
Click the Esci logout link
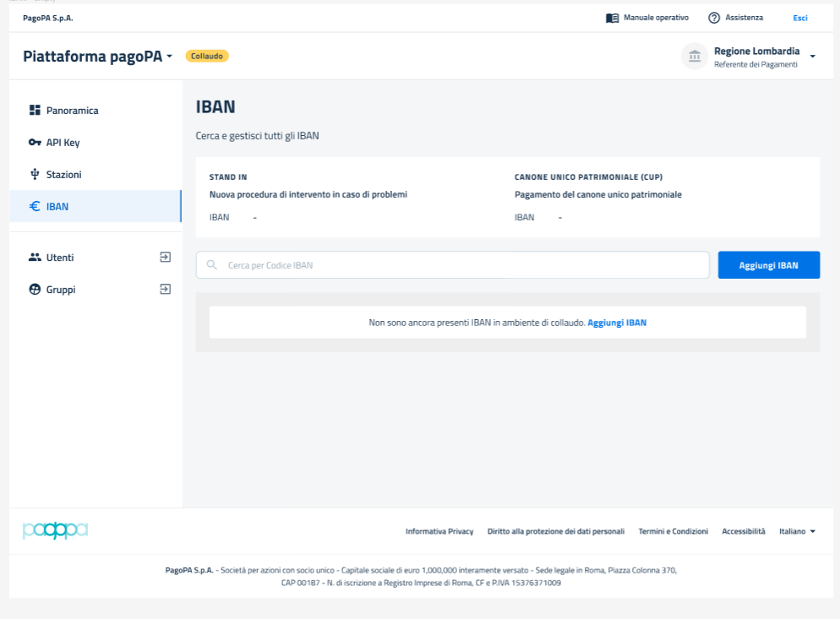799,18
